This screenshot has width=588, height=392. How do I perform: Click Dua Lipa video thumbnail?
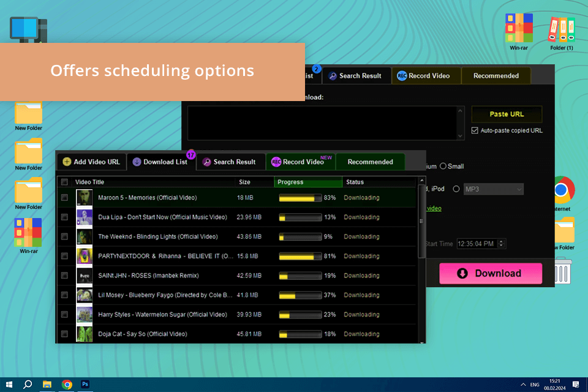point(85,217)
